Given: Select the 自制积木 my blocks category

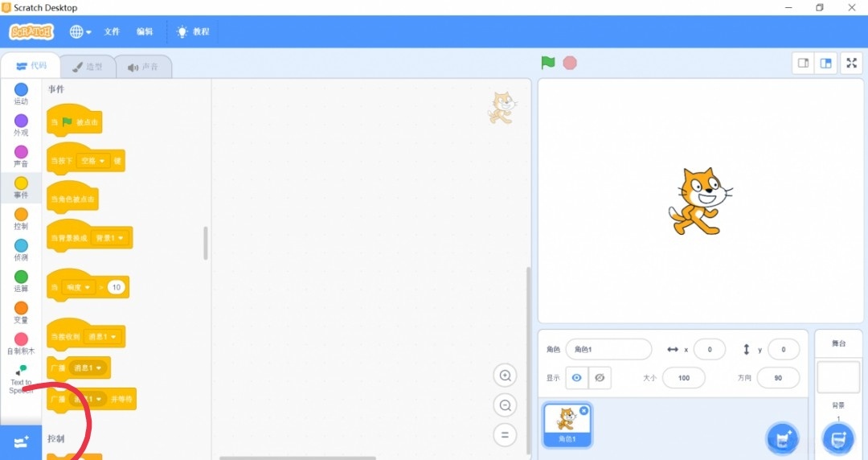Looking at the screenshot, I should (21, 343).
